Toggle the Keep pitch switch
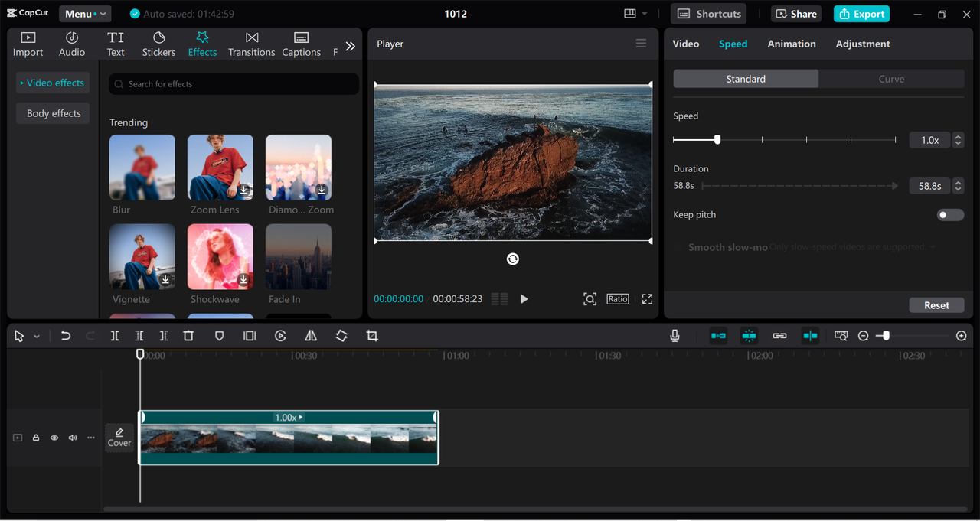980x521 pixels. [950, 215]
